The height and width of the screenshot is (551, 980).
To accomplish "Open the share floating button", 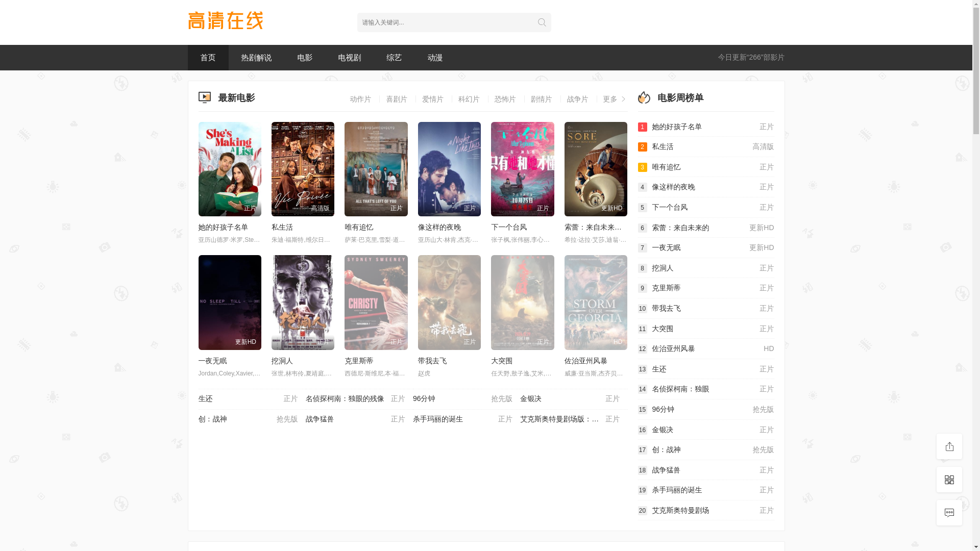I will coord(949,446).
